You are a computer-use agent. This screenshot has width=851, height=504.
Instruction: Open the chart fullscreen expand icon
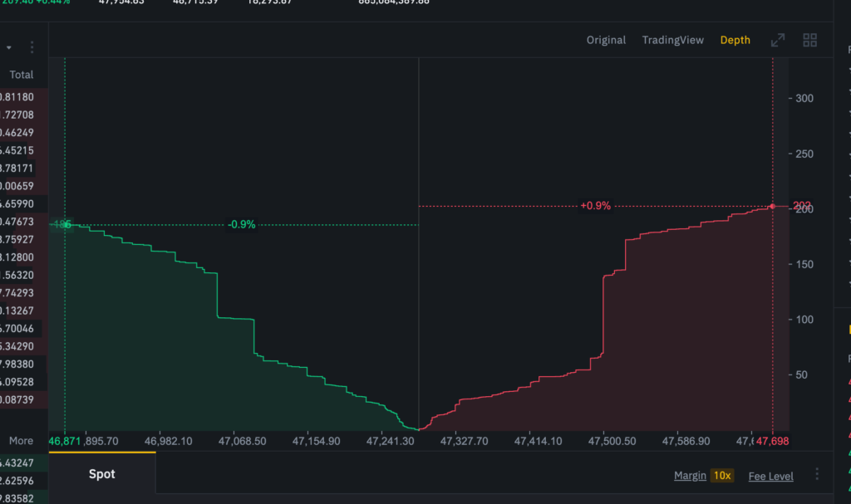[x=778, y=39]
